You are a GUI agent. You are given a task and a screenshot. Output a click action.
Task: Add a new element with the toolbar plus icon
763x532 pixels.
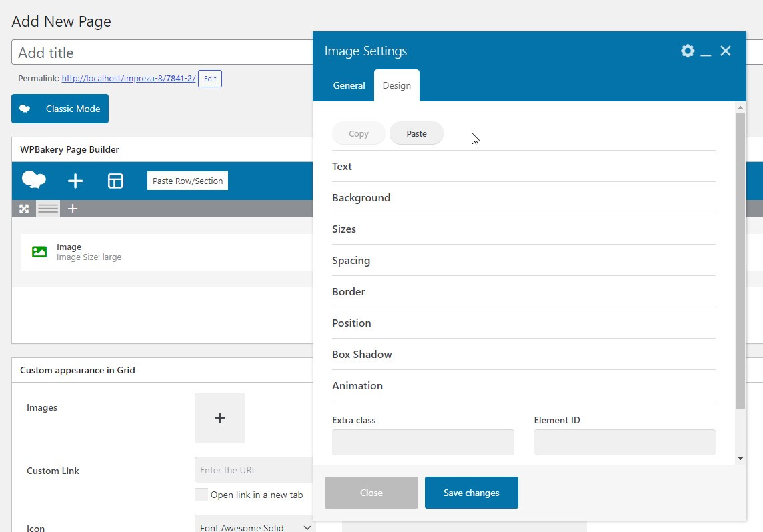(75, 181)
